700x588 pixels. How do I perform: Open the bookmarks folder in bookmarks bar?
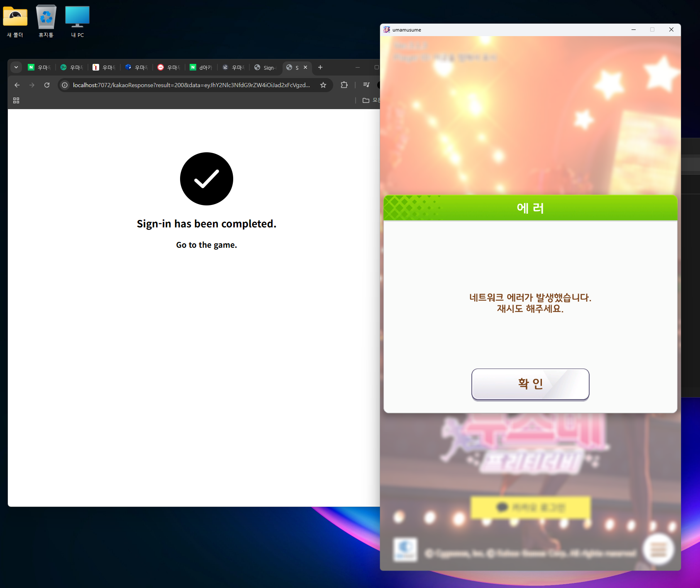371,100
